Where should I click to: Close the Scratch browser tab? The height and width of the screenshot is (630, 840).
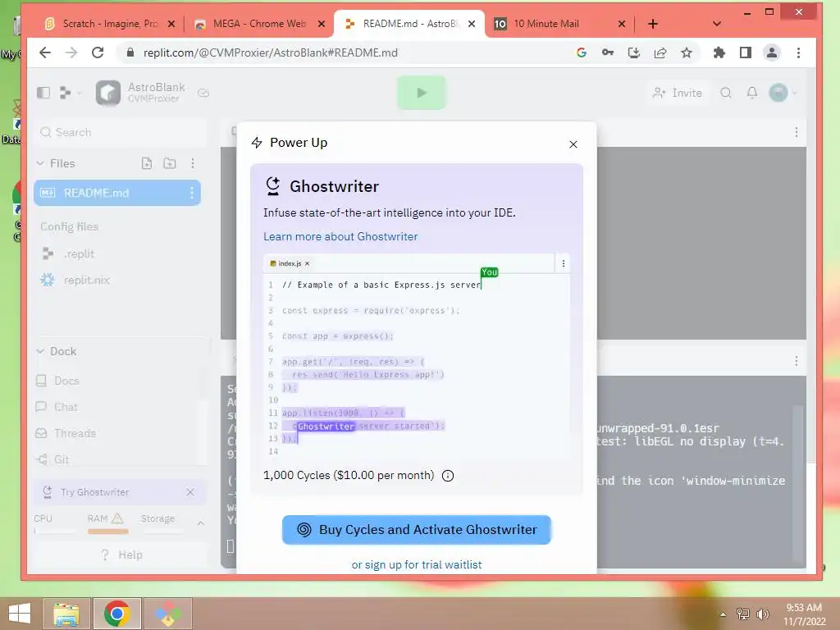coord(171,24)
